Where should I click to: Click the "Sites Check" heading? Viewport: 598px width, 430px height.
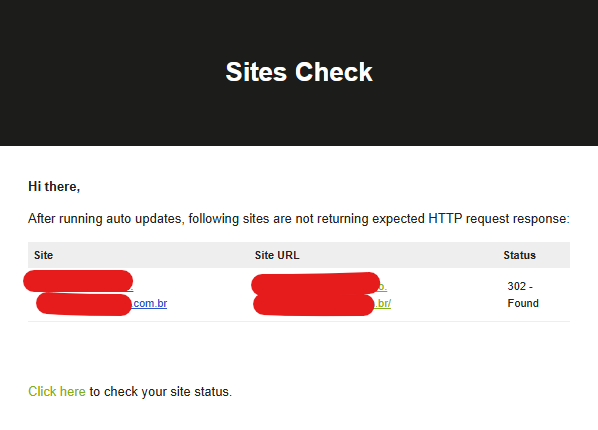[x=299, y=72]
